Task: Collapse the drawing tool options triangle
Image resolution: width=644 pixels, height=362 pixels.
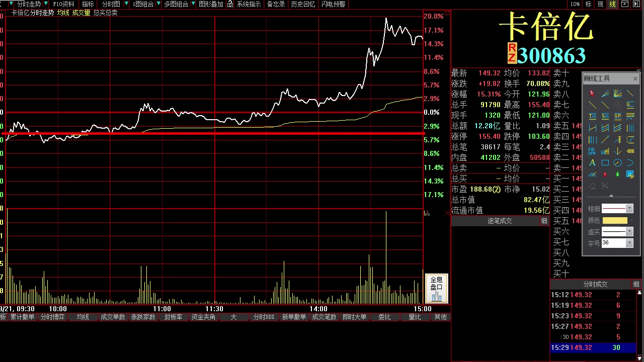Action: point(611,195)
